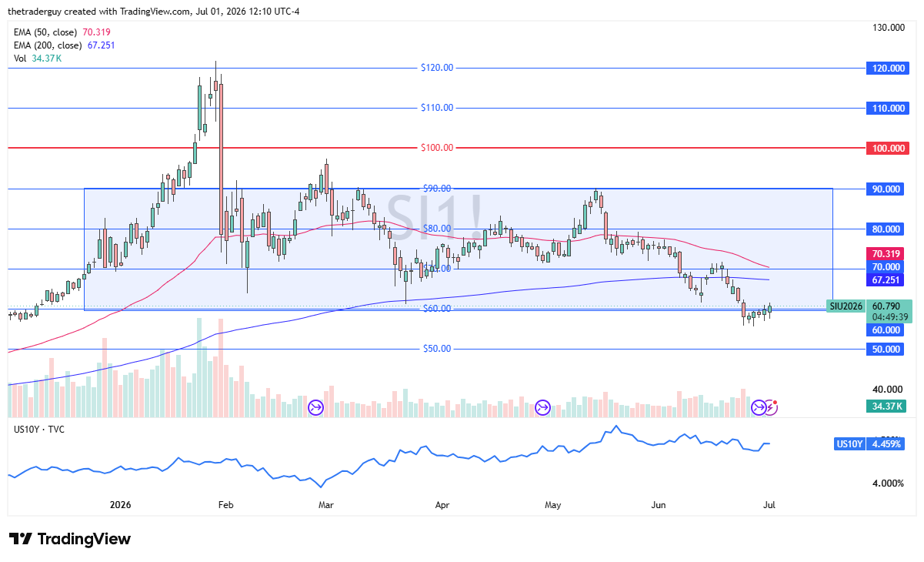Image resolution: width=924 pixels, height=562 pixels.
Task: Click the Jun date axis label
Action: pyautogui.click(x=659, y=505)
